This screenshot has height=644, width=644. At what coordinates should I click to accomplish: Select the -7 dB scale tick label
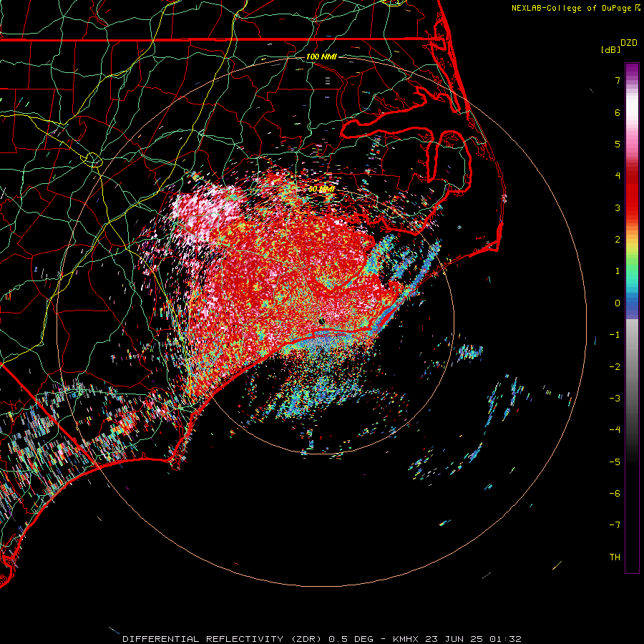(615, 525)
